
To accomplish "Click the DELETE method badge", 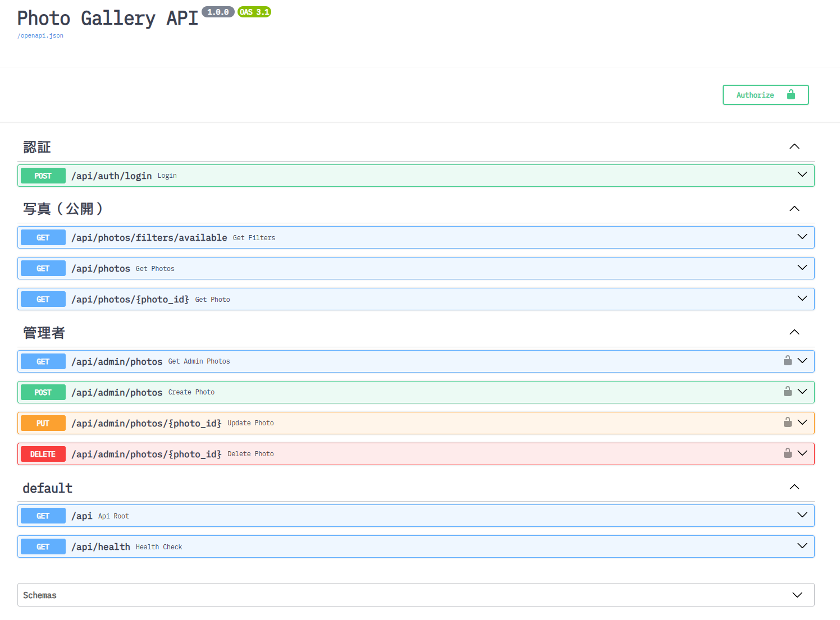I will click(43, 454).
